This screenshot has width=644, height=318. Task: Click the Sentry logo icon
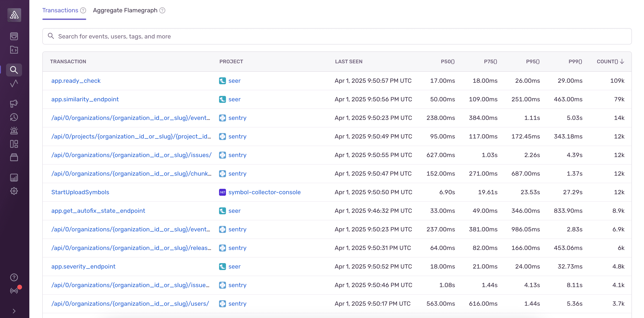14,15
